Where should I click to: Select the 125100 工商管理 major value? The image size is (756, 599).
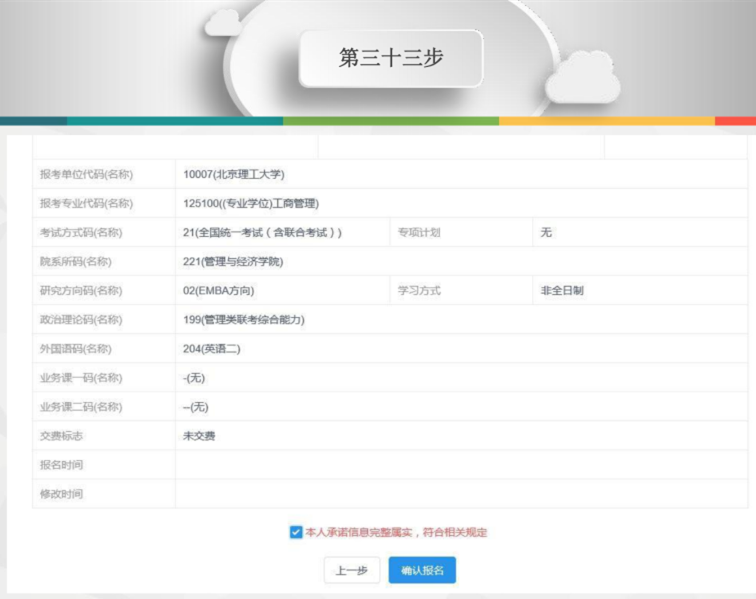coord(250,203)
